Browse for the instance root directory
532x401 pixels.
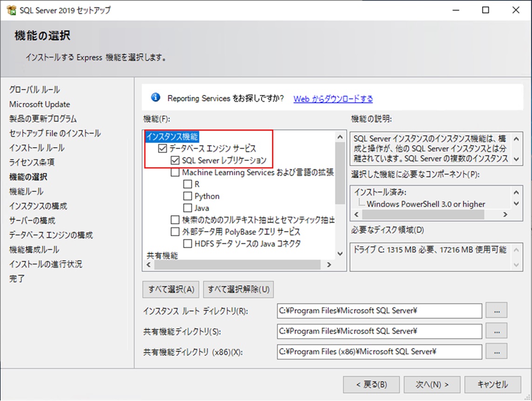pyautogui.click(x=496, y=310)
